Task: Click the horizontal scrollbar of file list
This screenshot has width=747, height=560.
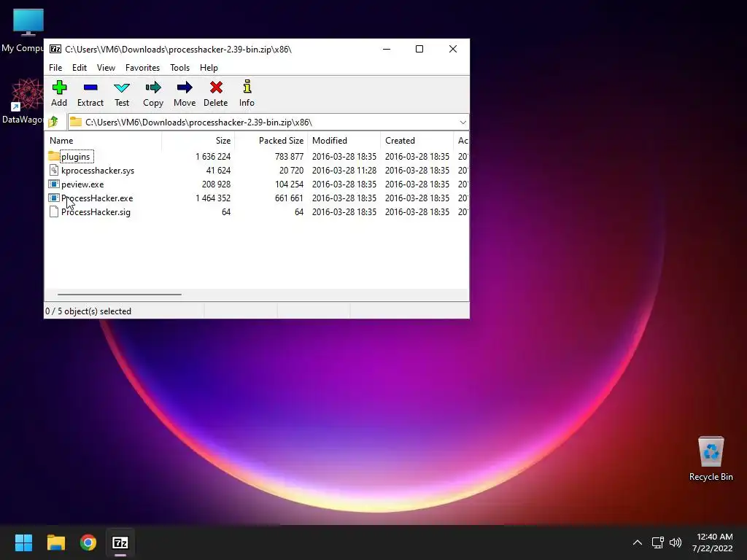Action: [x=119, y=295]
